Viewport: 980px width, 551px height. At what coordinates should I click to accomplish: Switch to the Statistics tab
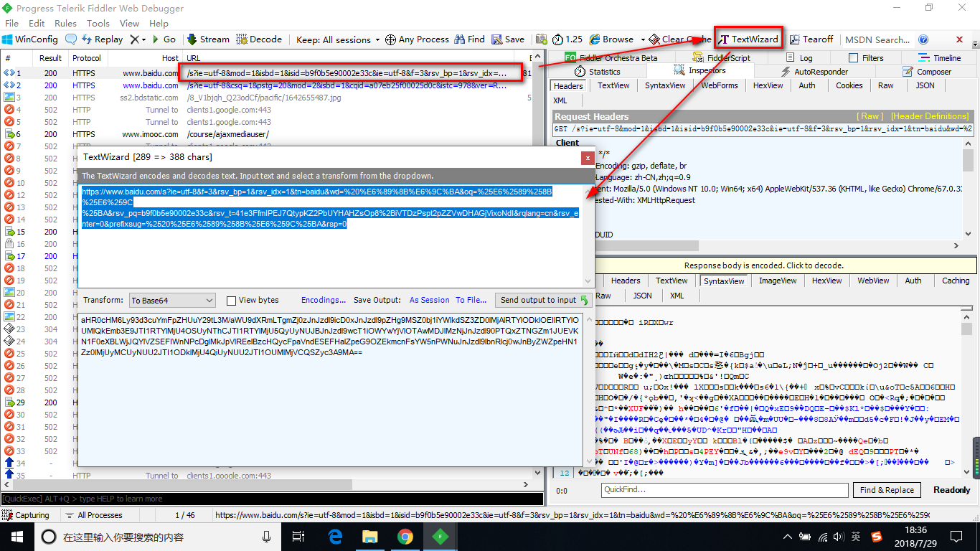coord(598,72)
